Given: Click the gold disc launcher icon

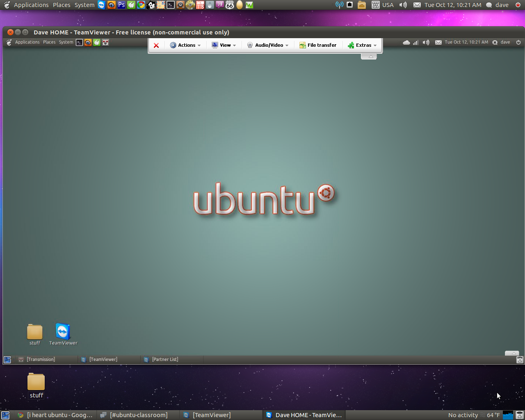Looking at the screenshot, I should [x=190, y=5].
